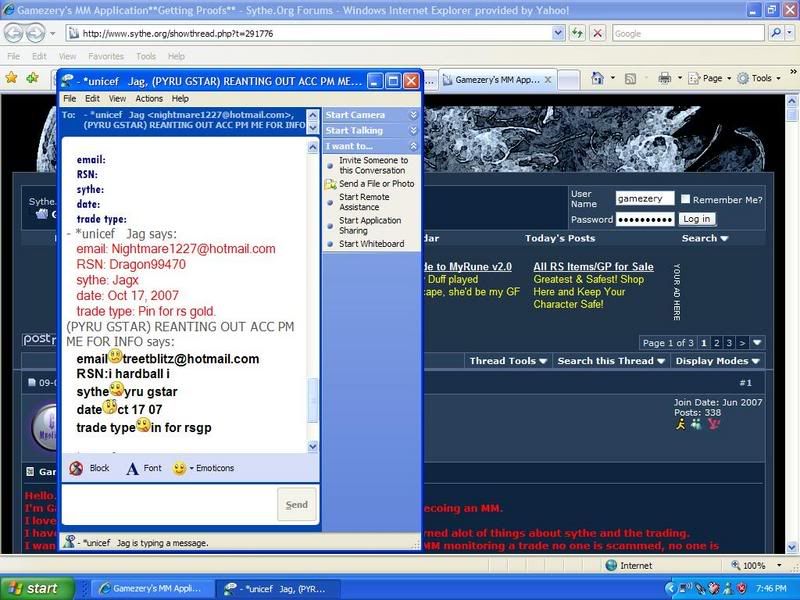Image resolution: width=800 pixels, height=600 pixels.
Task: Click the Password input field
Action: pos(645,219)
